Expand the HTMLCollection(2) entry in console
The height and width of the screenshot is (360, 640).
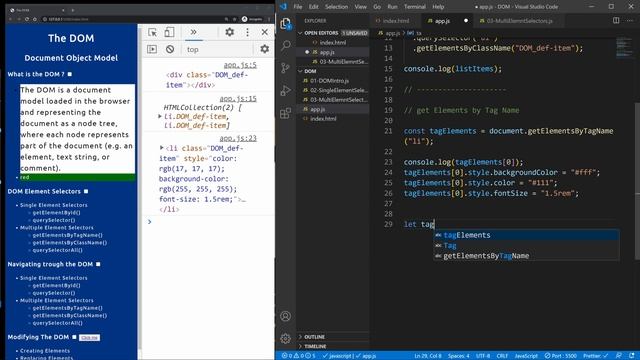160,116
